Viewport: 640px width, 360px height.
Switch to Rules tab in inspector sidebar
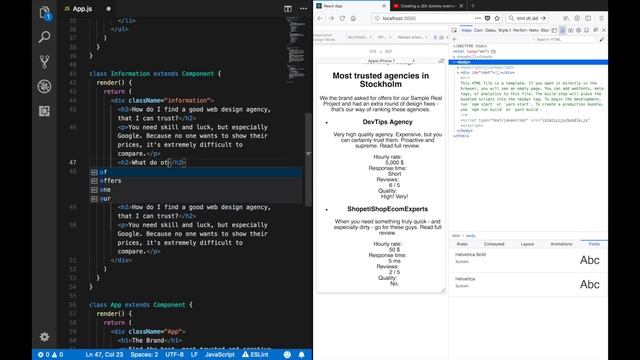pyautogui.click(x=462, y=244)
